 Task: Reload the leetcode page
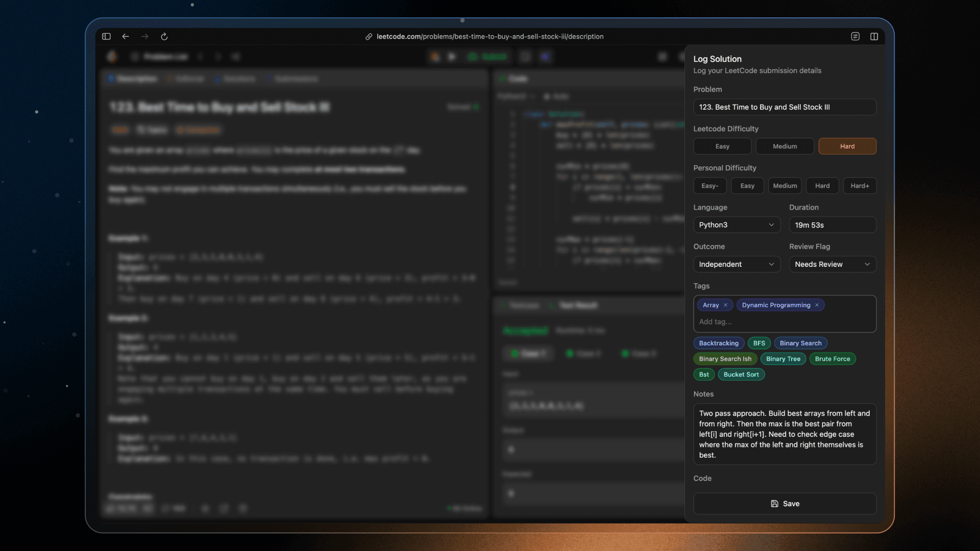click(x=164, y=36)
